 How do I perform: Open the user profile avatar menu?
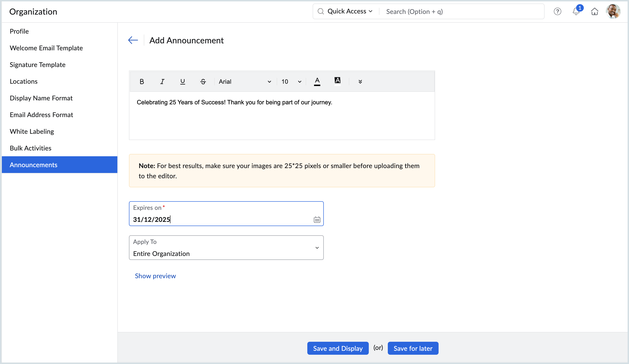(613, 11)
